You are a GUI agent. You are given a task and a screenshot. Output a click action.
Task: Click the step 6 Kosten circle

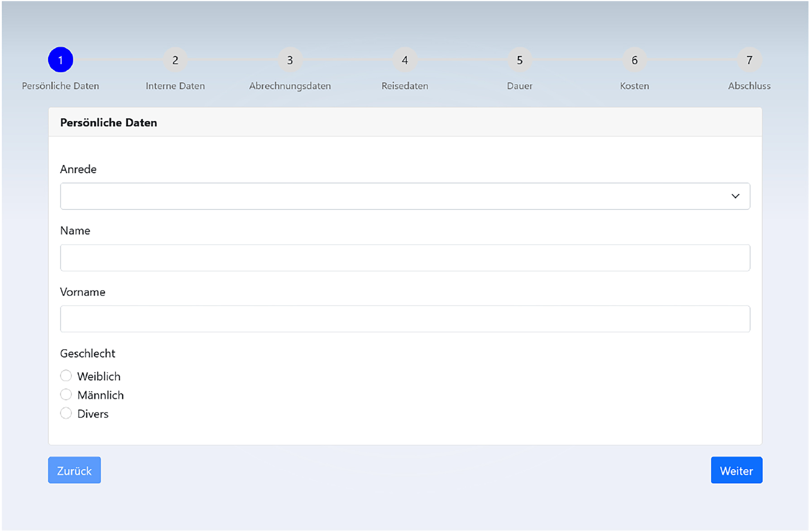(x=634, y=59)
